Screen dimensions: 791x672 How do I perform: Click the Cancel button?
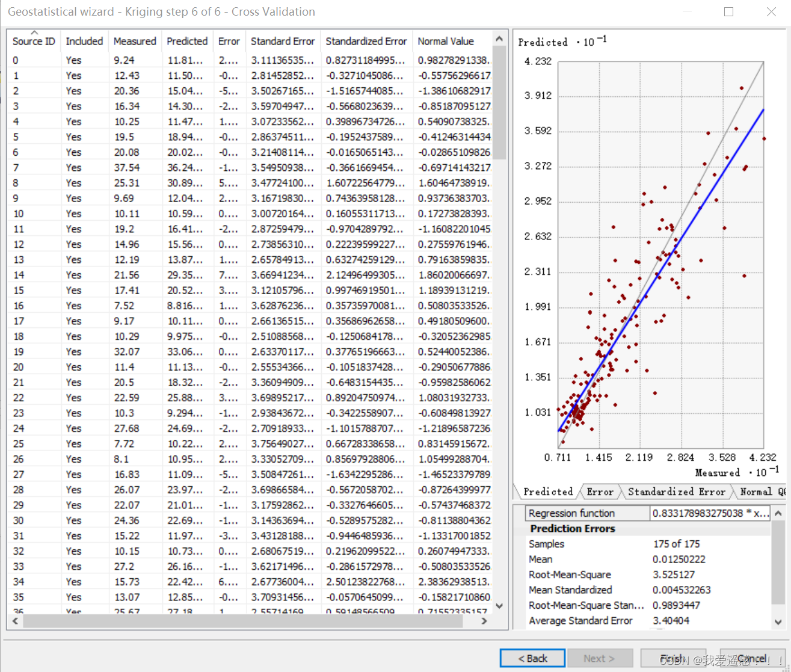(752, 658)
